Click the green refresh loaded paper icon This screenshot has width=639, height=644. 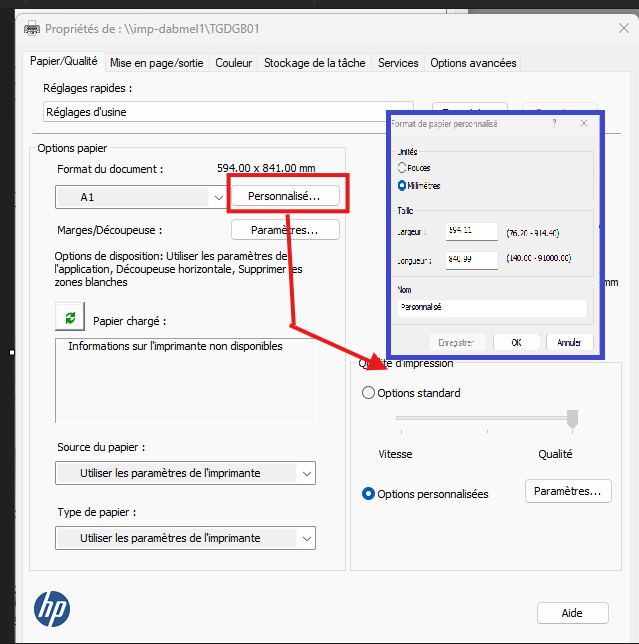click(x=69, y=318)
